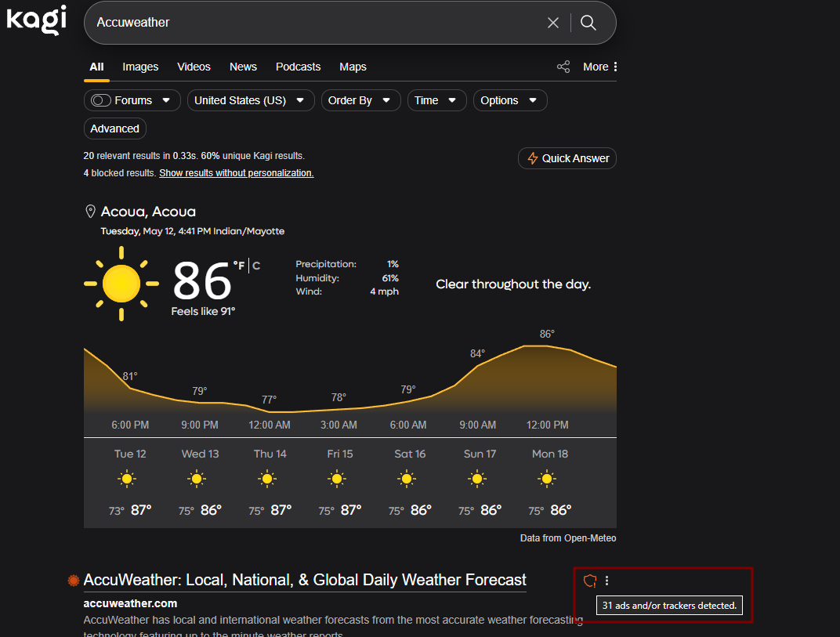
Task: Open the United States (US) region dropdown
Action: (x=251, y=100)
